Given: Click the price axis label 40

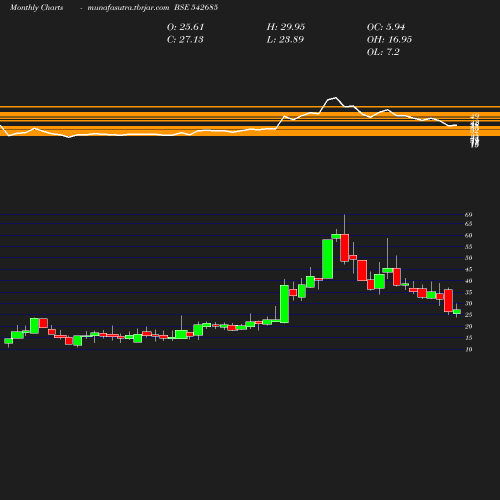Looking at the screenshot, I should [x=469, y=281].
